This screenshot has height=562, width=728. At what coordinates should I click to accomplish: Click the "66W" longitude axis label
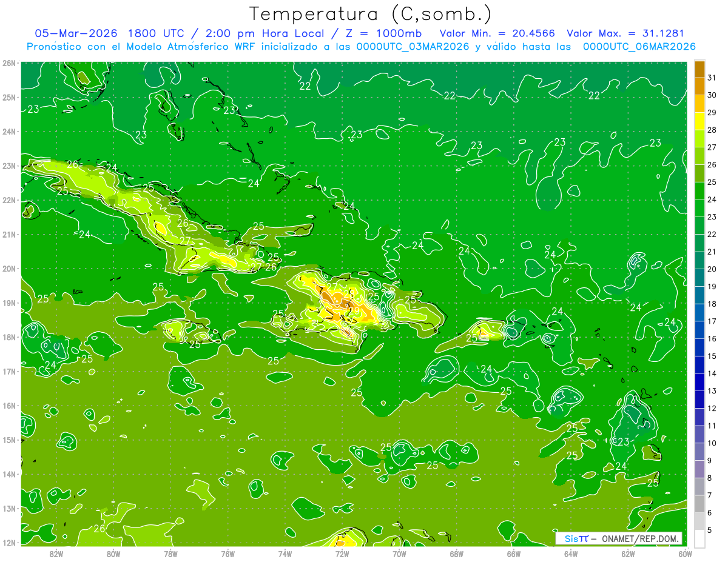coord(513,554)
